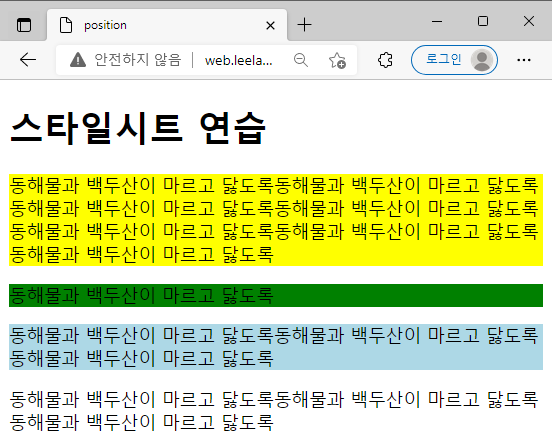The width and height of the screenshot is (552, 441).
Task: Click the profile avatar icon
Action: 482,60
